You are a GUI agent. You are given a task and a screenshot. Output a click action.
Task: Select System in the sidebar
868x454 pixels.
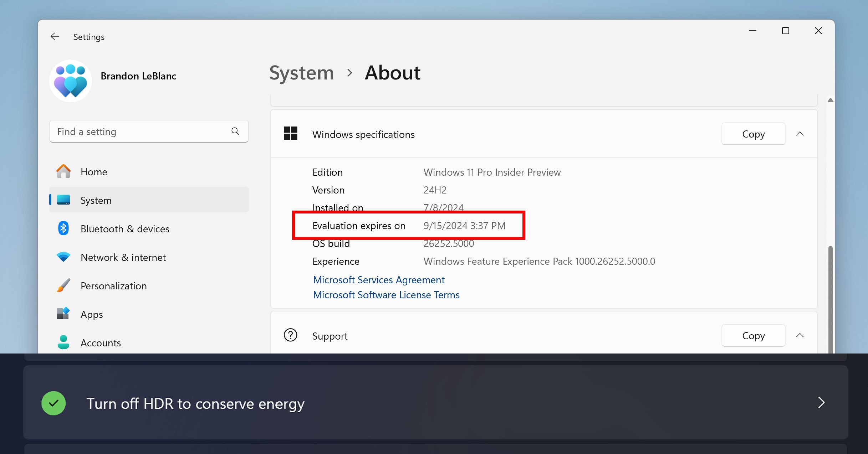(149, 200)
